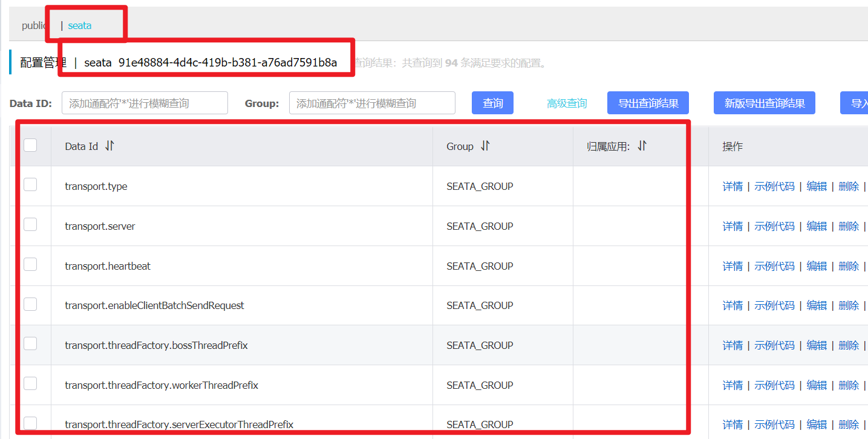Focus the Group search field
The width and height of the screenshot is (868, 439).
coord(372,103)
